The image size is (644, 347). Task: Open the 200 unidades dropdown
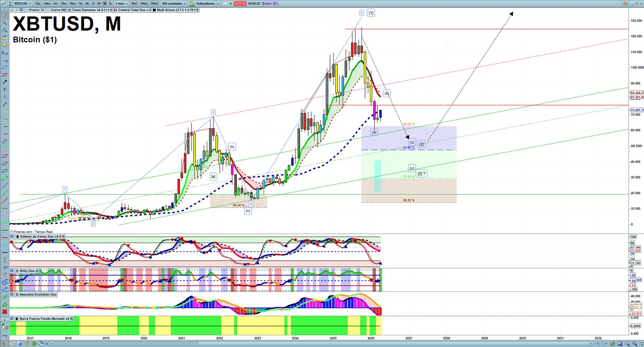click(x=174, y=4)
